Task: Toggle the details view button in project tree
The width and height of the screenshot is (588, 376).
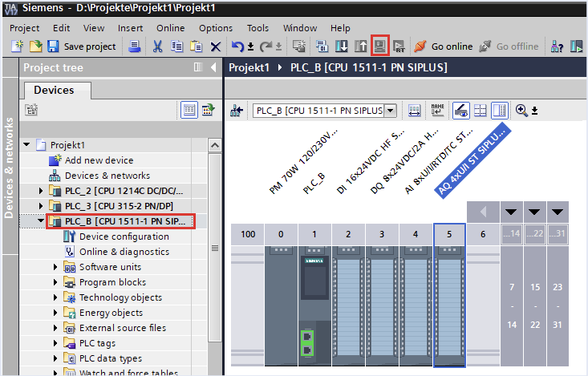Action: [189, 110]
